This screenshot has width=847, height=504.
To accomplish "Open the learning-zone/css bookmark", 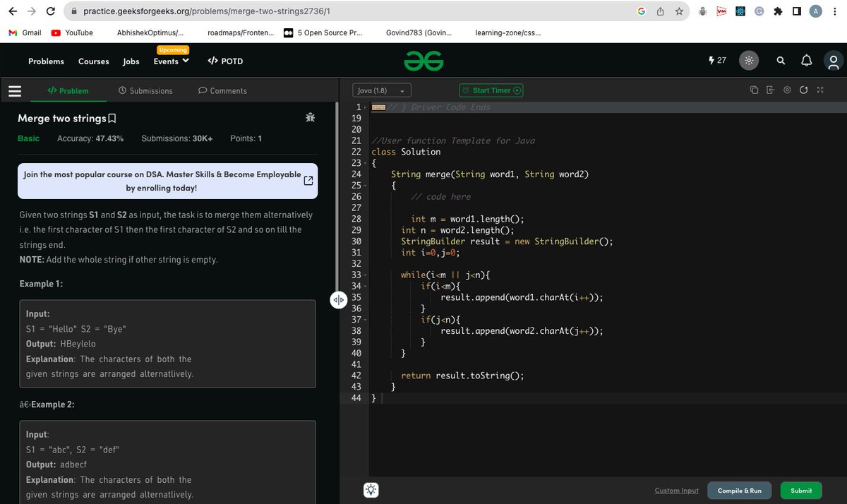I will 508,32.
